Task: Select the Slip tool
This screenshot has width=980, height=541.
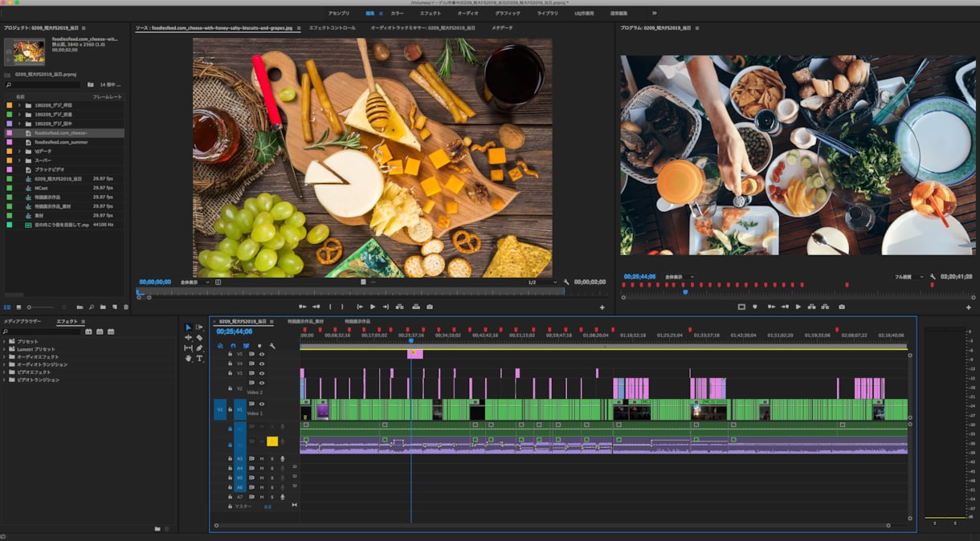Action: pos(188,348)
